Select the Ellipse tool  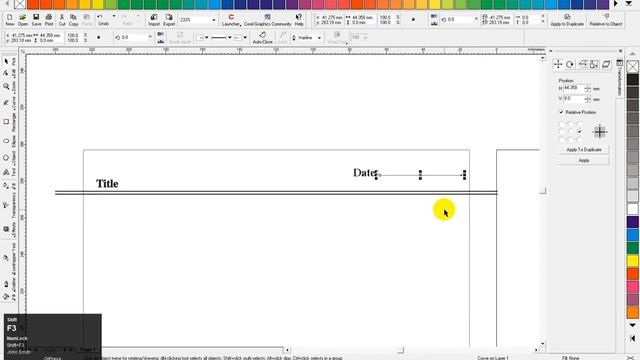[x=6, y=141]
